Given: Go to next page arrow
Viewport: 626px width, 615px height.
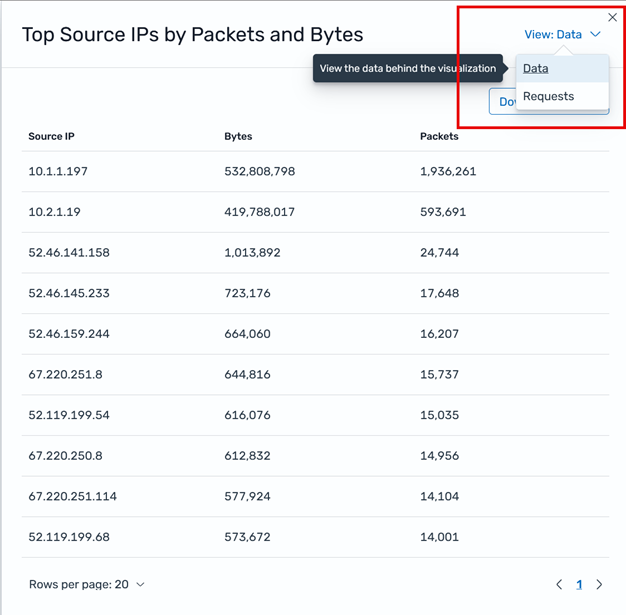Looking at the screenshot, I should pyautogui.click(x=599, y=584).
